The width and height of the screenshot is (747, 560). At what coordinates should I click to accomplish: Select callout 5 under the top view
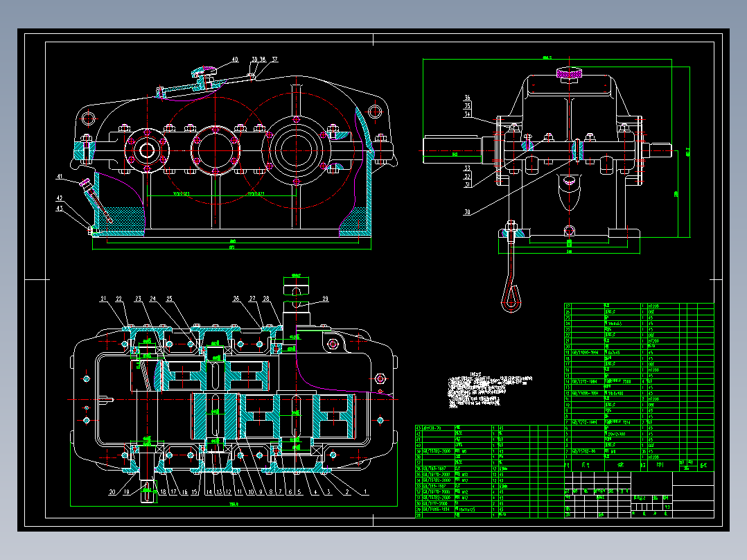(x=299, y=492)
